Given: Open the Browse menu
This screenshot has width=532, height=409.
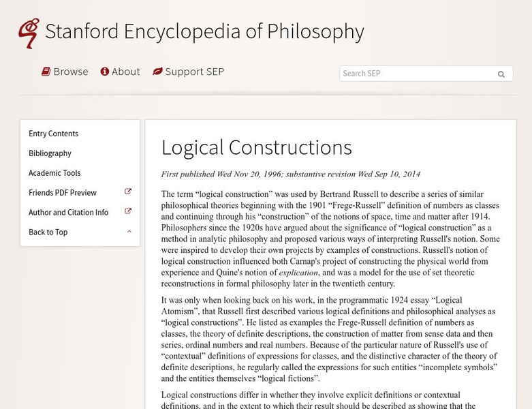Looking at the screenshot, I should [x=65, y=72].
